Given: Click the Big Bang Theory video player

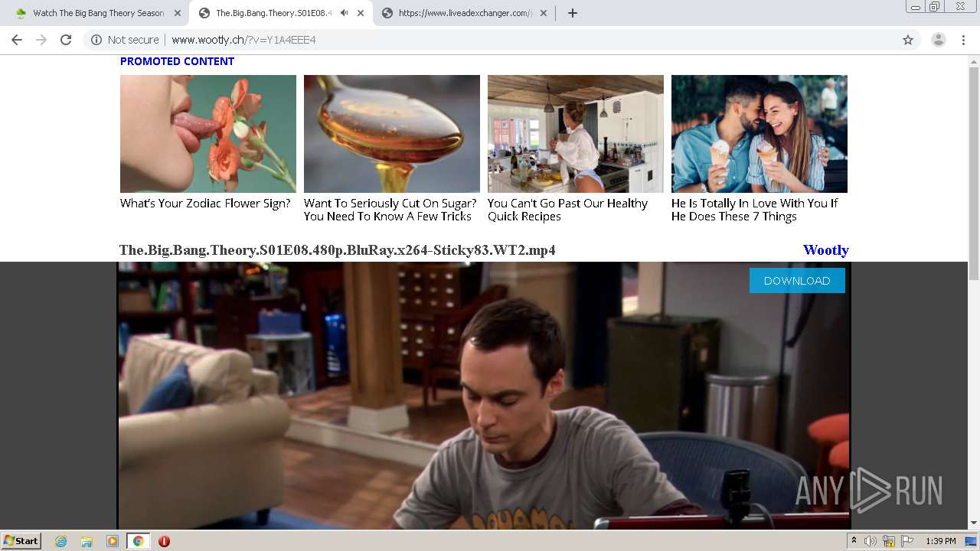Looking at the screenshot, I should 484,396.
